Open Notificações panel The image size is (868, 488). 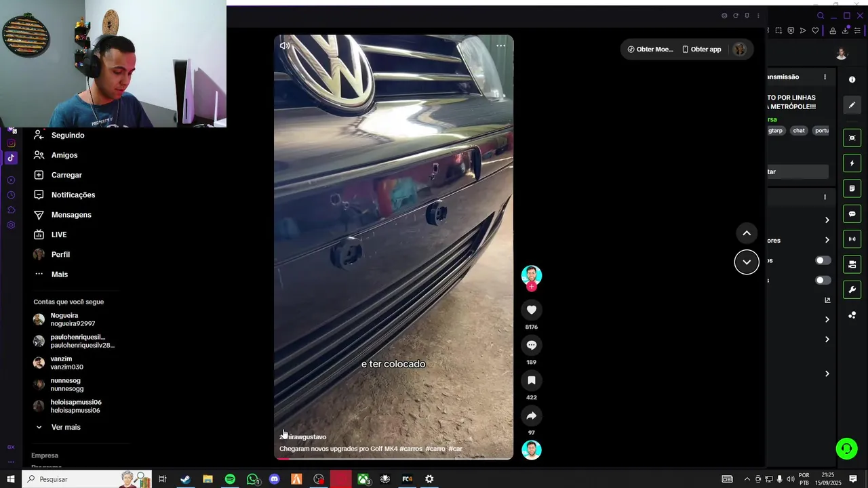(x=64, y=195)
